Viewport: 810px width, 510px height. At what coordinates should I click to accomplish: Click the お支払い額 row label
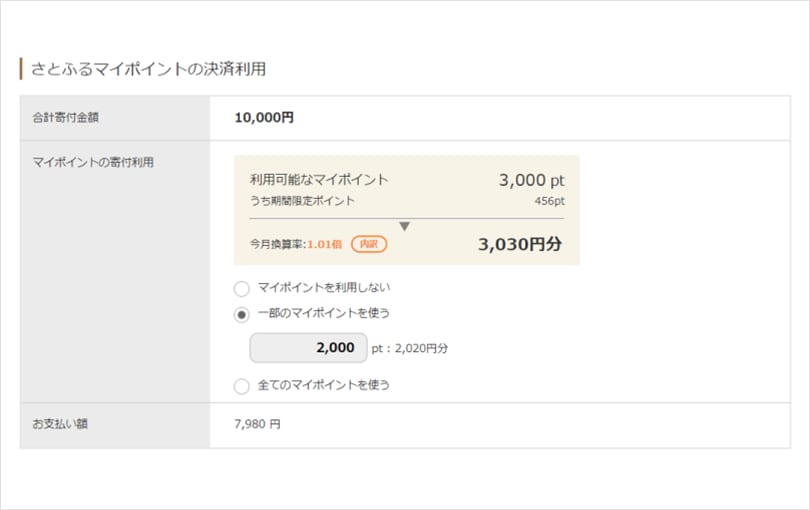(x=60, y=424)
